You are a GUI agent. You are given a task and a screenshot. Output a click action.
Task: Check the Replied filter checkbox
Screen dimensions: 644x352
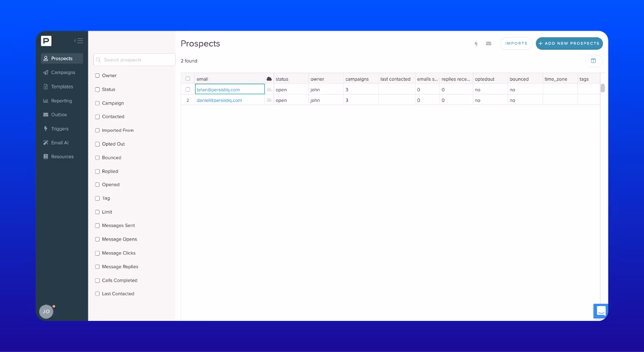pyautogui.click(x=97, y=172)
